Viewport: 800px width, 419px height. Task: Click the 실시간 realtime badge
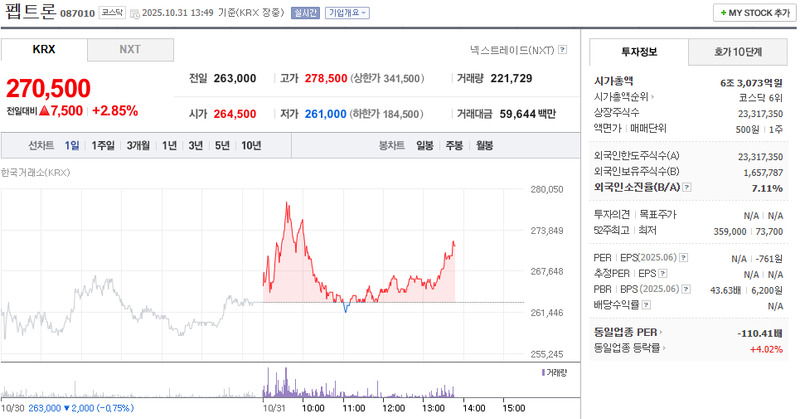(x=305, y=13)
